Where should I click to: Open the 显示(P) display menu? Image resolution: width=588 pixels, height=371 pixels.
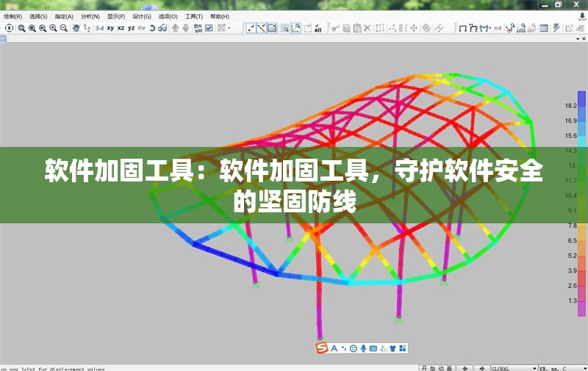116,16
